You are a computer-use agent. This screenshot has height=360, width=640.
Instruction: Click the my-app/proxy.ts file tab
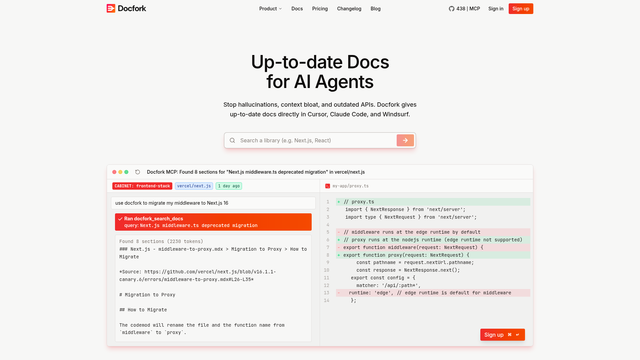(x=347, y=186)
